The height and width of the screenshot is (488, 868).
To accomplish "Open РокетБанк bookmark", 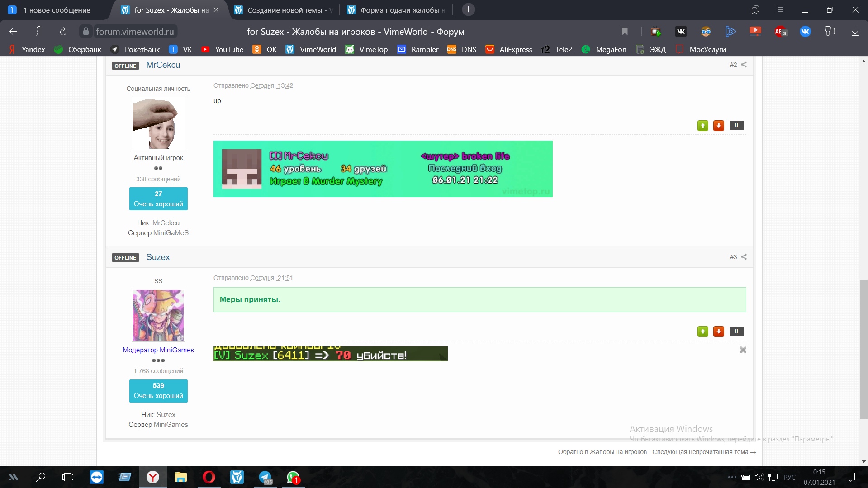I will click(x=135, y=49).
